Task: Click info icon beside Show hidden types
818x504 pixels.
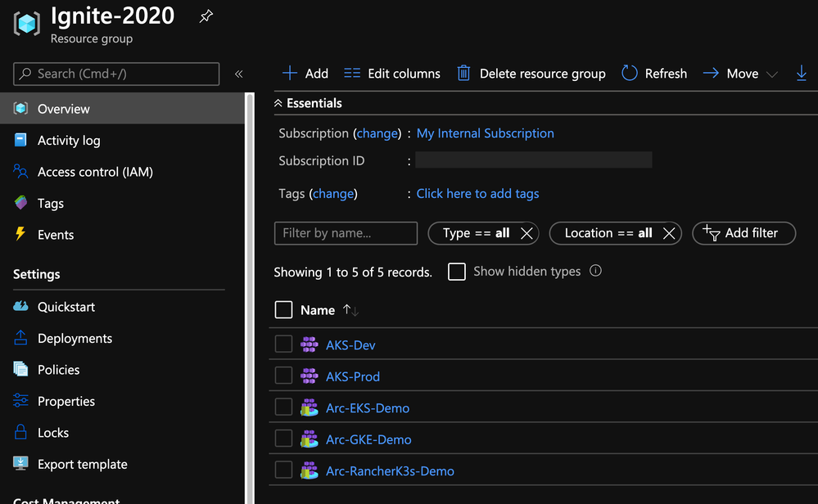Action: tap(595, 271)
